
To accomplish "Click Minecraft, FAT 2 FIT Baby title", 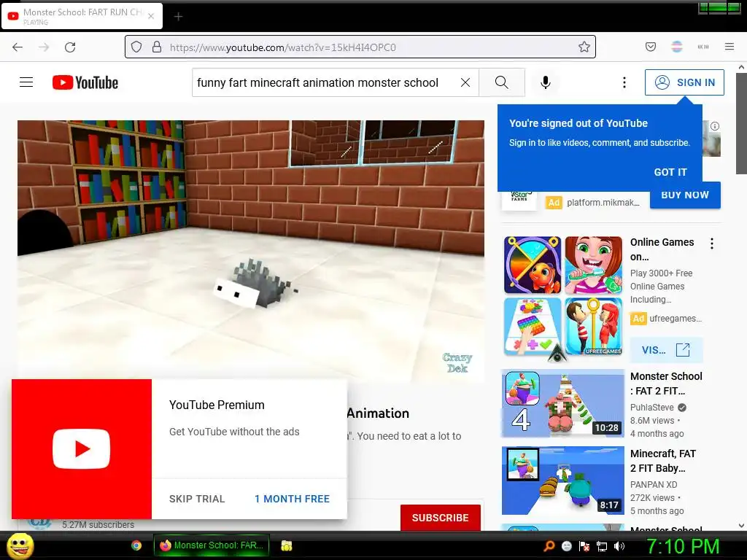I will click(662, 461).
